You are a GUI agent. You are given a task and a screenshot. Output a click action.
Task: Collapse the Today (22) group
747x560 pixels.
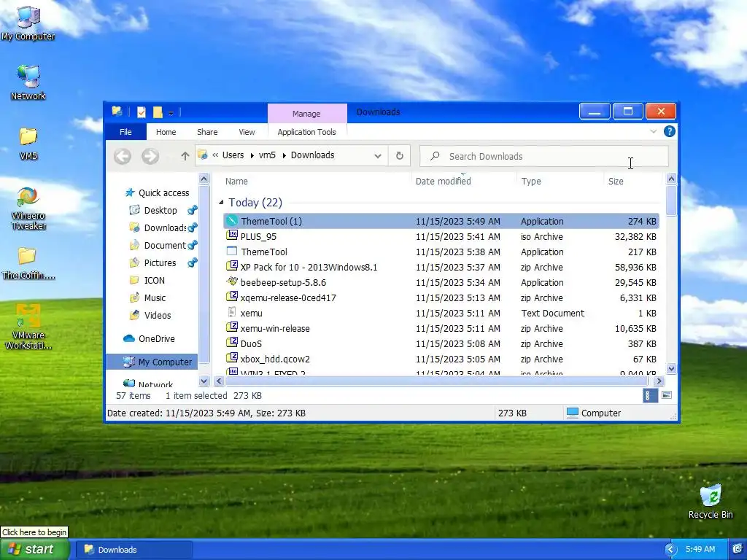pyautogui.click(x=221, y=203)
